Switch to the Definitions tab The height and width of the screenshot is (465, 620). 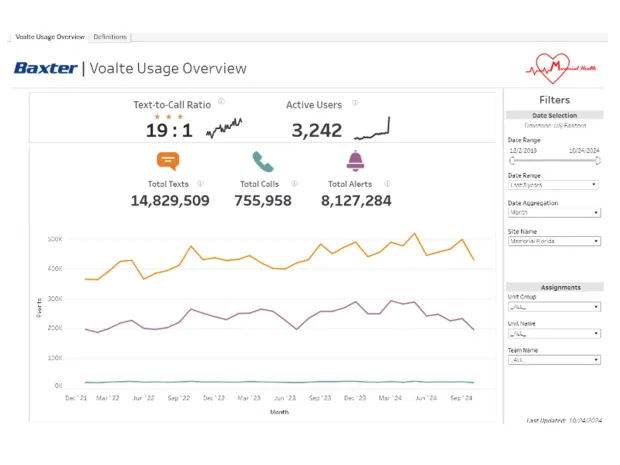(x=110, y=37)
